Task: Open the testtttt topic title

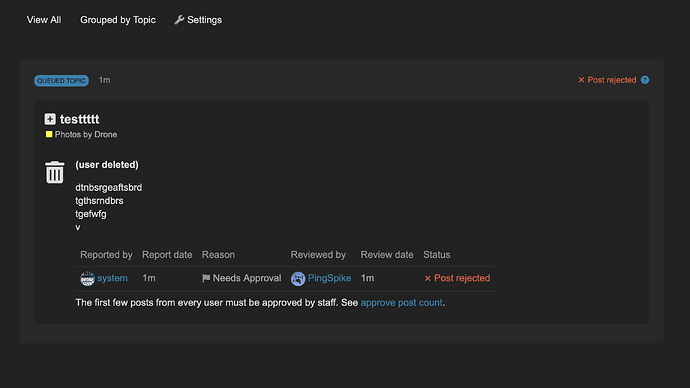Action: coord(80,119)
